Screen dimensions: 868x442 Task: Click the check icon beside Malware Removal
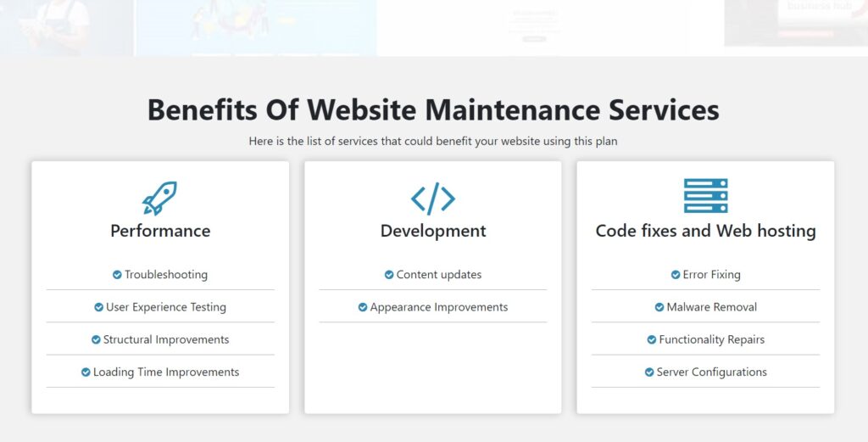pyautogui.click(x=659, y=307)
